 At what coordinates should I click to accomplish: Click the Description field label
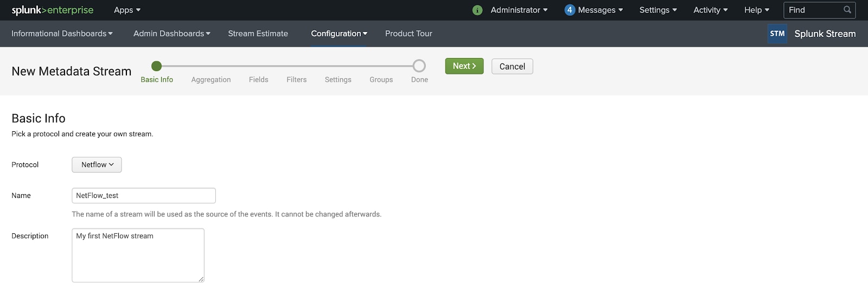coord(30,236)
